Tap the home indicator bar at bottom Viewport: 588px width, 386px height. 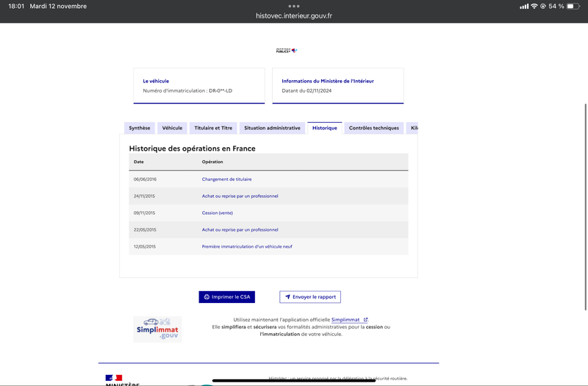click(x=294, y=380)
